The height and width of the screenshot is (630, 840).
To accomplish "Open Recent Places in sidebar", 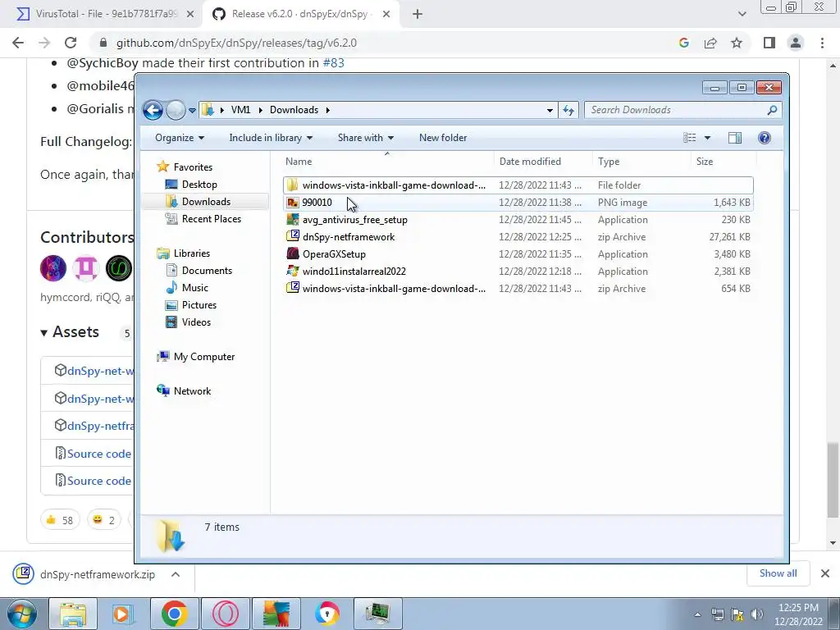I will click(211, 218).
